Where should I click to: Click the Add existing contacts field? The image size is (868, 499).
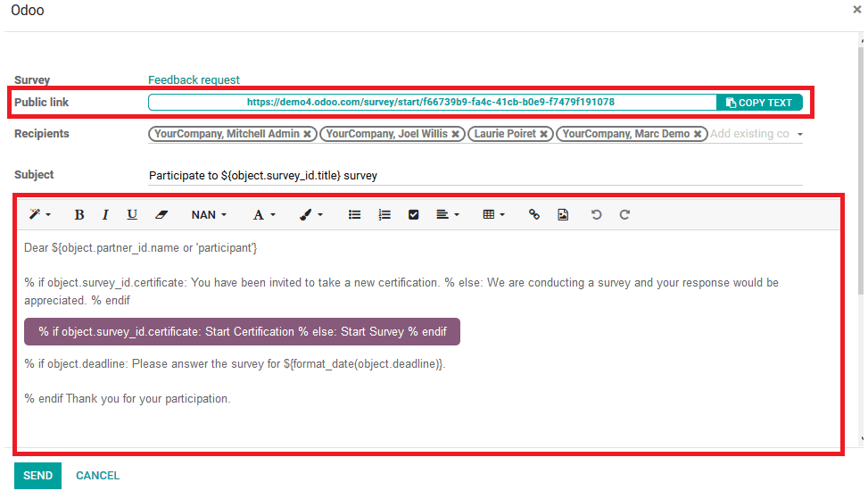pos(750,134)
